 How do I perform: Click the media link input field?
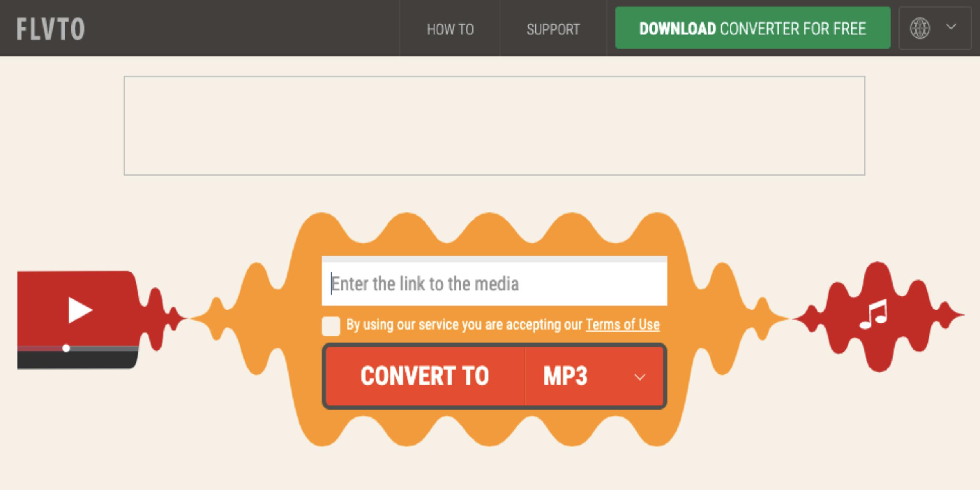[x=490, y=284]
